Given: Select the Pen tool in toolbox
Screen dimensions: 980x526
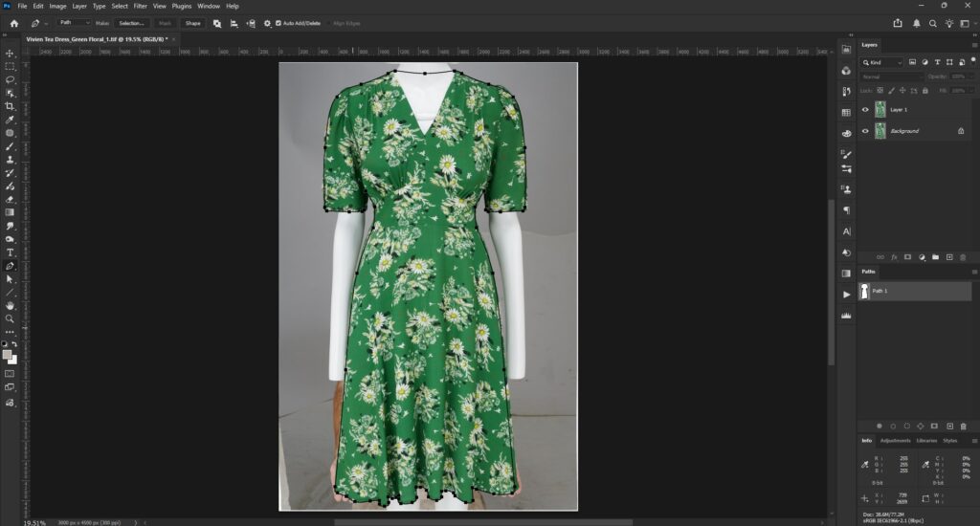Looking at the screenshot, I should tap(10, 266).
